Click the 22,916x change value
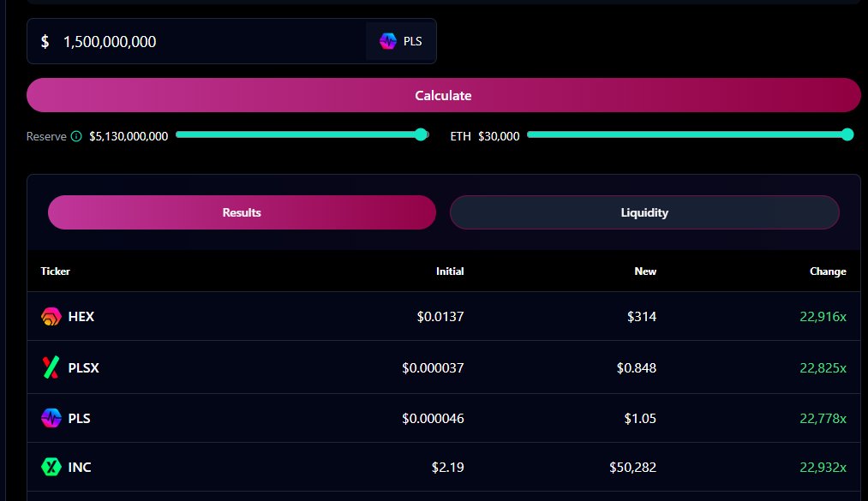This screenshot has height=501, width=868. click(x=823, y=316)
